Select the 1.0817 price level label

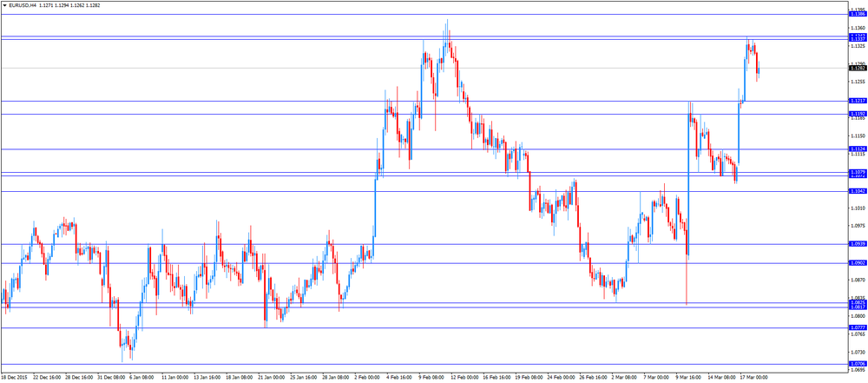858,307
